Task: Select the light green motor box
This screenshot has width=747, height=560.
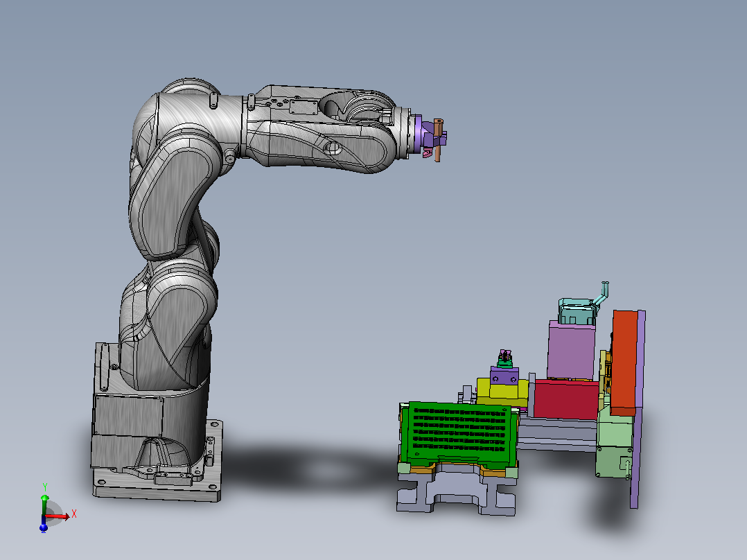Action: click(615, 444)
